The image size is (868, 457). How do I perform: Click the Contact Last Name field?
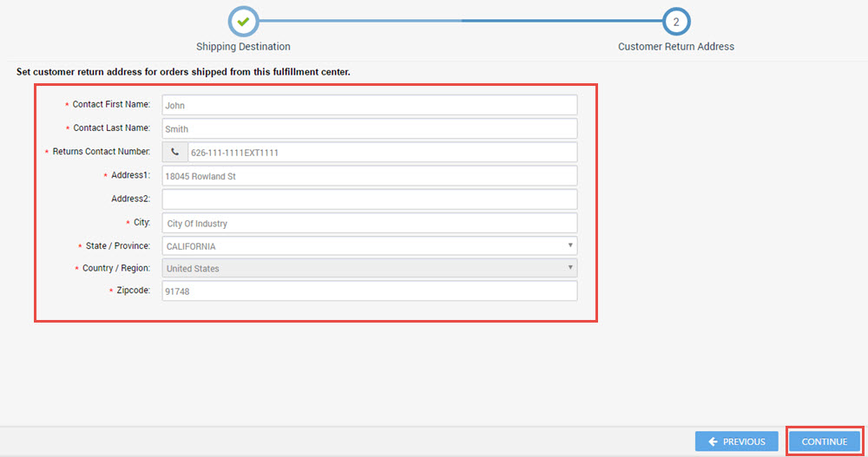tap(369, 128)
